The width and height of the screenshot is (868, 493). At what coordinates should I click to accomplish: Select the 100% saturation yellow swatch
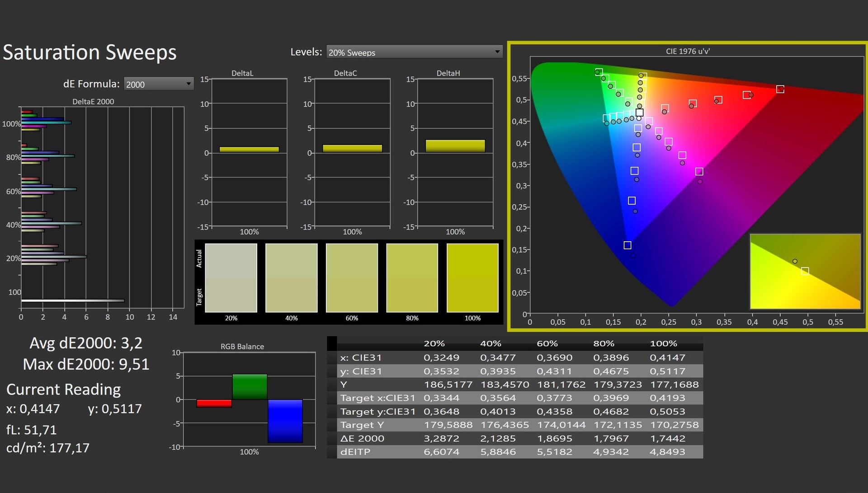coord(472,277)
